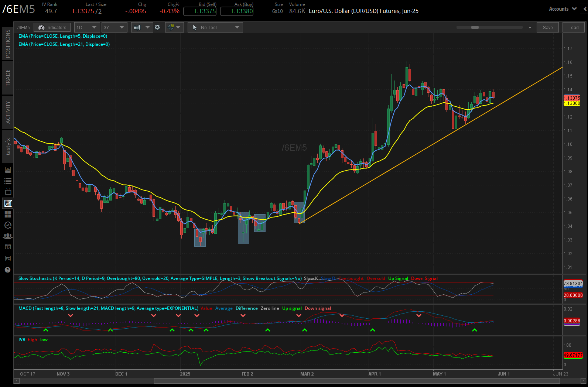
Task: Click the calendar sidebar icon
Action: (8, 247)
